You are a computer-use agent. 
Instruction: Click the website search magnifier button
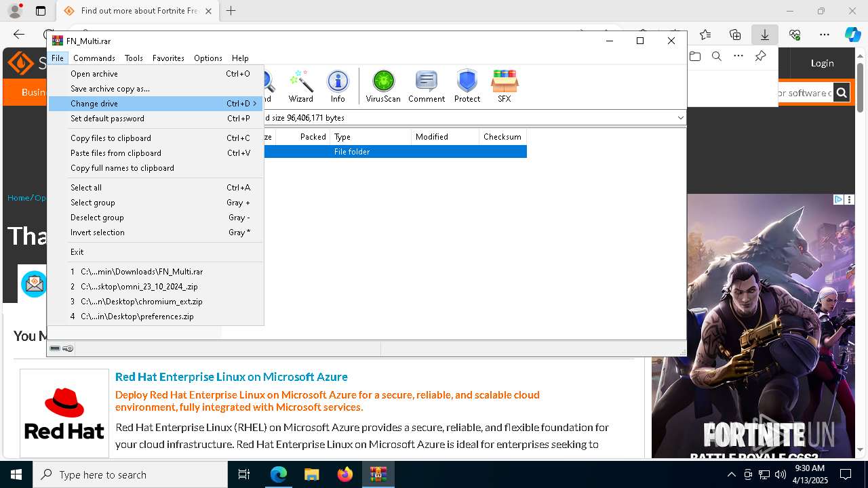click(841, 93)
